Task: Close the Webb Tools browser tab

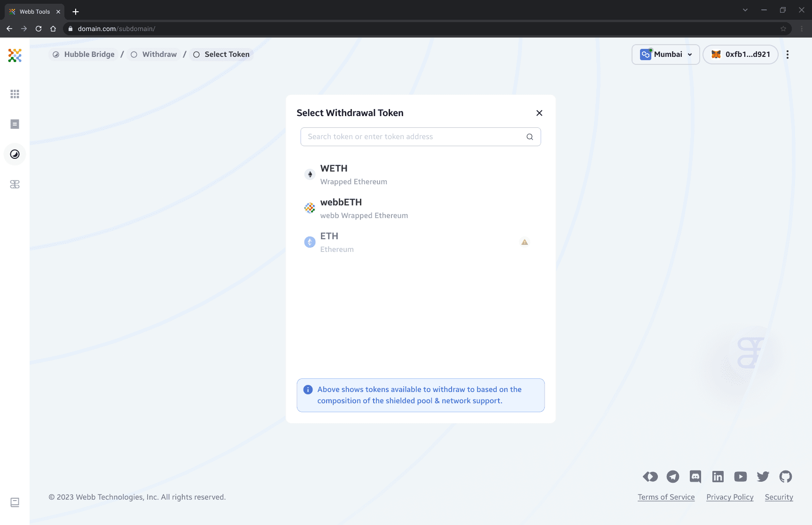Action: pyautogui.click(x=58, y=12)
